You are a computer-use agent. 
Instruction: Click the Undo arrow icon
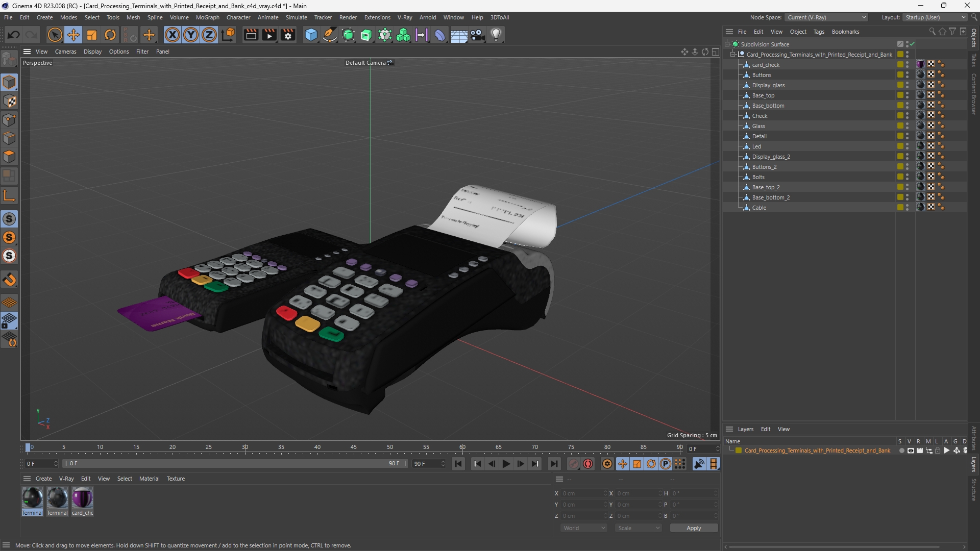pos(14,35)
